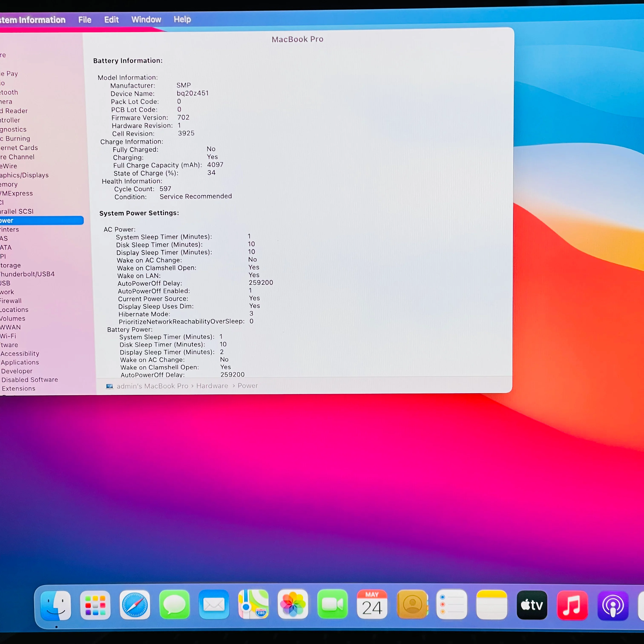
Task: Select Parallel SCSI in the sidebar
Action: 17,211
